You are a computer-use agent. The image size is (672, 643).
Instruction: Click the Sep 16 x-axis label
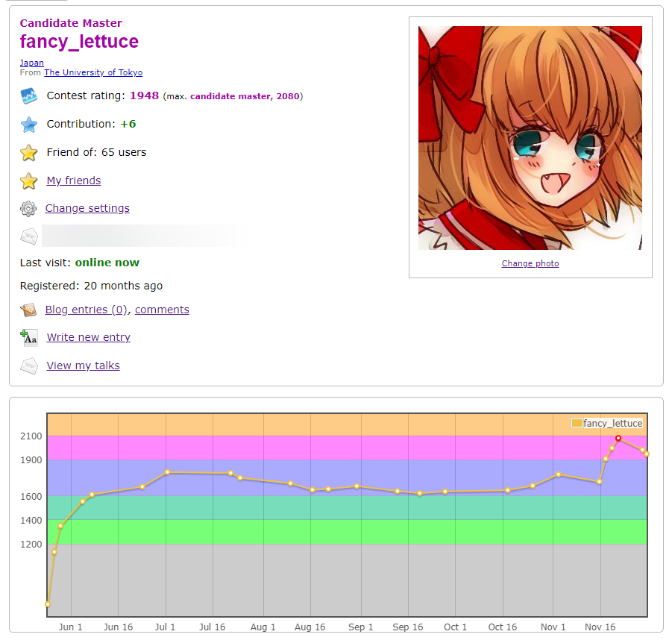(408, 627)
